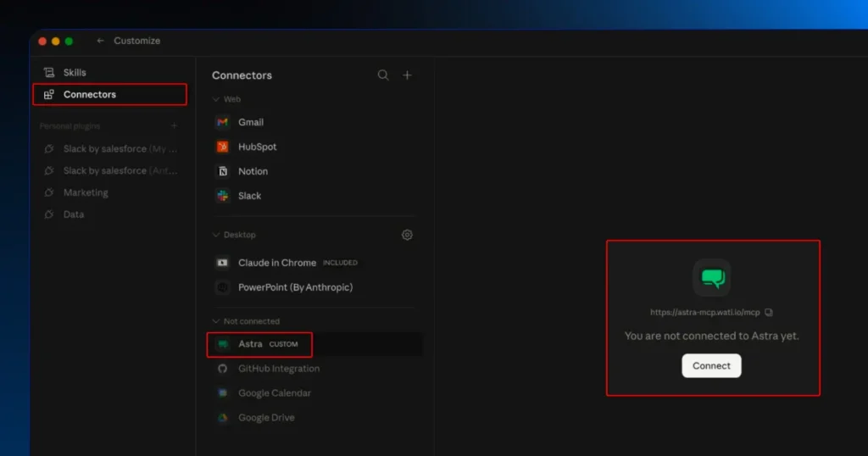Viewport: 868px width, 456px height.
Task: Click 'You are not connected to Astra yet' text
Action: click(x=712, y=336)
